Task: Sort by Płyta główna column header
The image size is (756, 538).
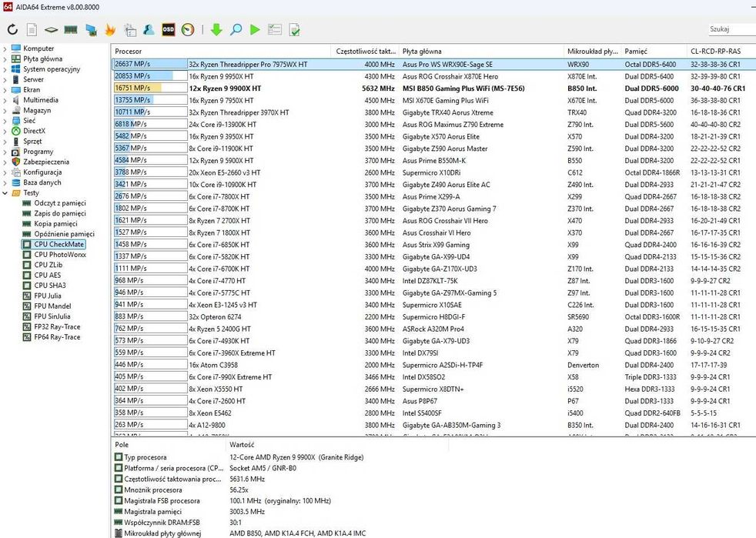Action: pyautogui.click(x=422, y=52)
